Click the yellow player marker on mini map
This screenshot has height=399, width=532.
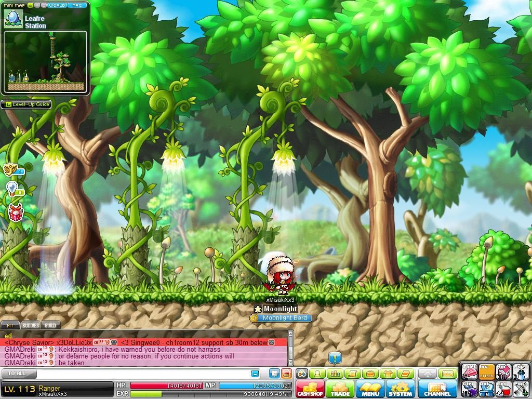[26, 79]
